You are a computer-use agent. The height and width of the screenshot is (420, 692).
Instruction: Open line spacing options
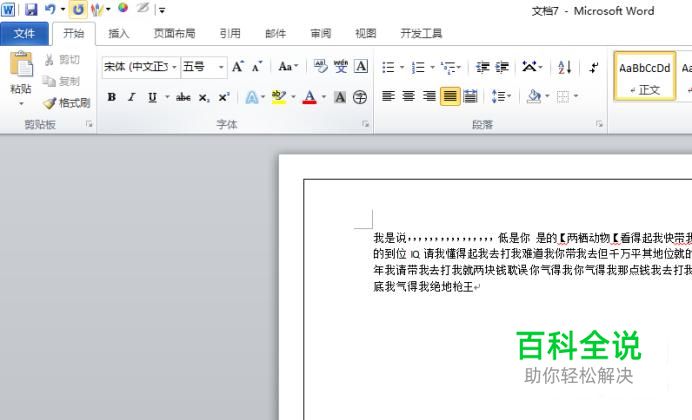(501, 96)
